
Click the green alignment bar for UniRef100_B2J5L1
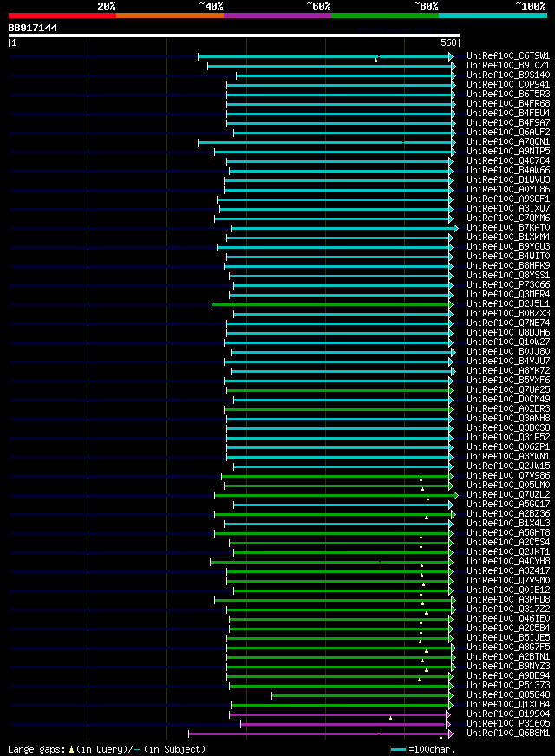[x=330, y=304]
